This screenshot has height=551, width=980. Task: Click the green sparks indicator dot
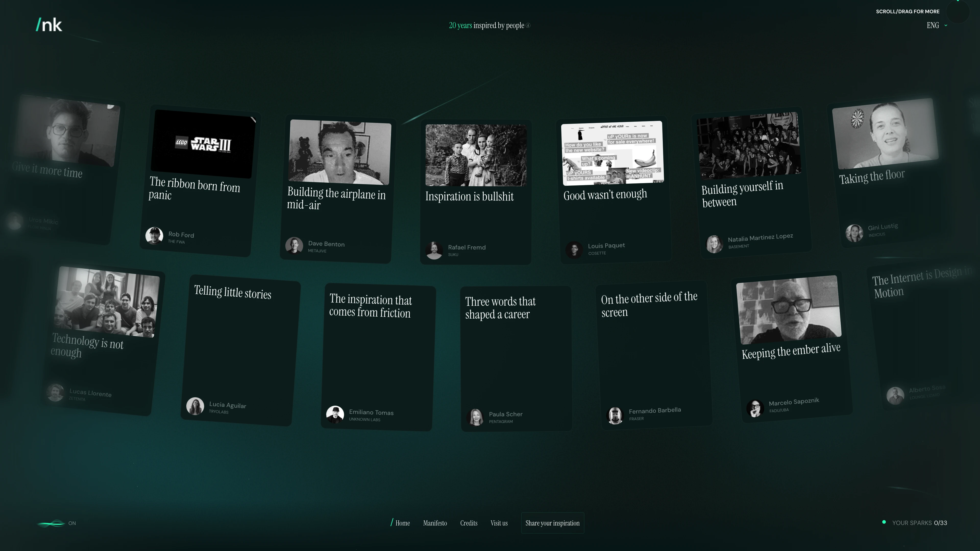[x=884, y=522]
